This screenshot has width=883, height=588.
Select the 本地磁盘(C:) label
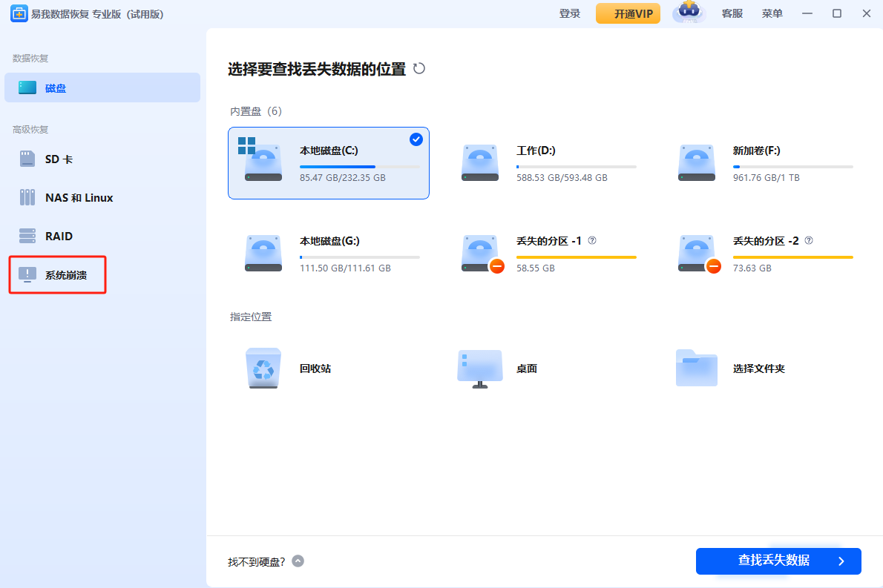point(329,151)
